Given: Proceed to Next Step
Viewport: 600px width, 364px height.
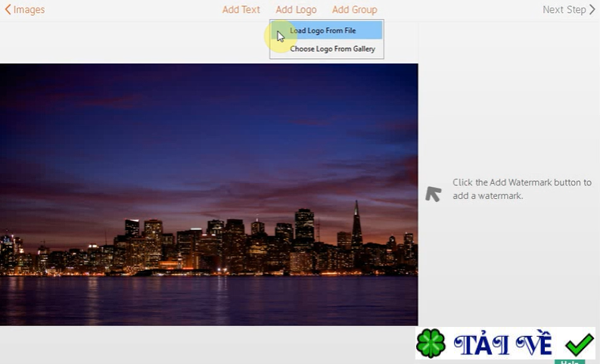Looking at the screenshot, I should pyautogui.click(x=569, y=10).
